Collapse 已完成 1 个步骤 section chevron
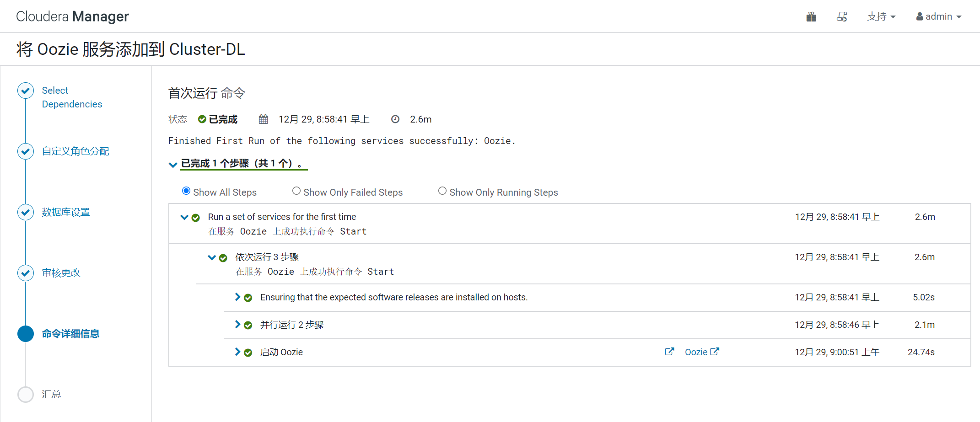 point(173,165)
